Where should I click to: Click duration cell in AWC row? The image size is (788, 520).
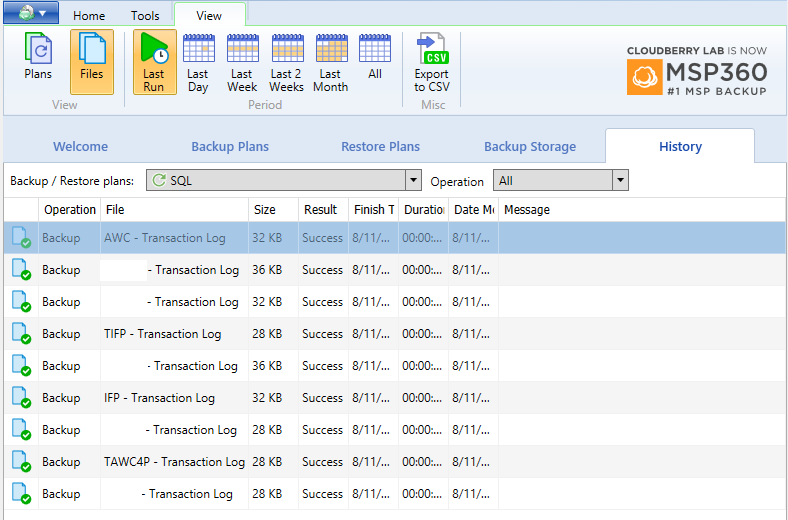422,238
